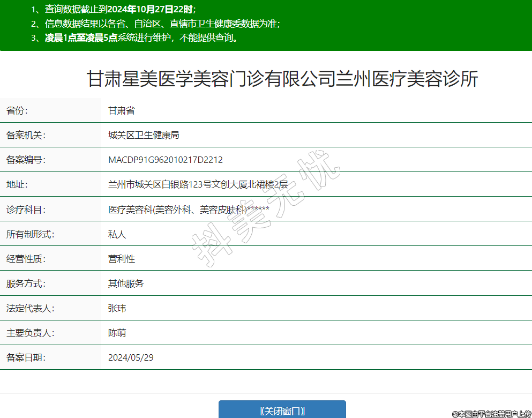Select the 其他服务 service method value
The image size is (532, 418).
click(126, 283)
